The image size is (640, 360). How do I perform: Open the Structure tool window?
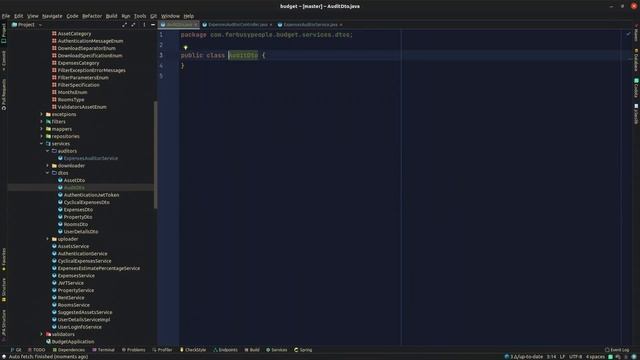[4, 290]
